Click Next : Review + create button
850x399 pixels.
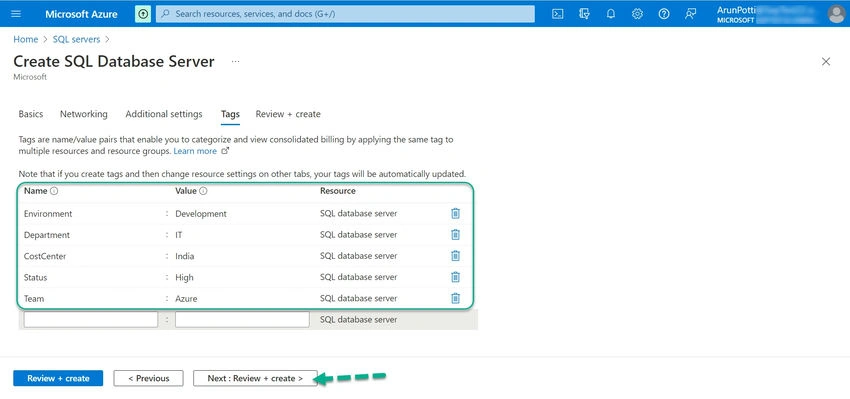255,378
